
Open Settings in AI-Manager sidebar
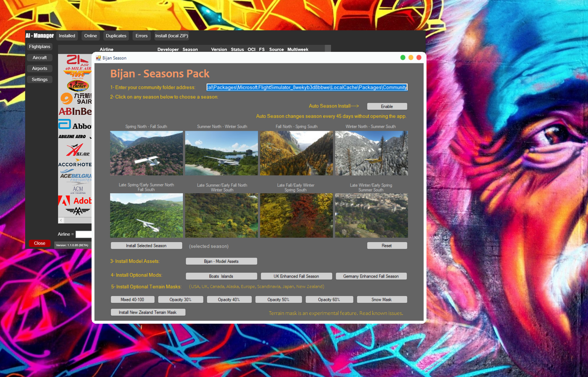coord(40,80)
